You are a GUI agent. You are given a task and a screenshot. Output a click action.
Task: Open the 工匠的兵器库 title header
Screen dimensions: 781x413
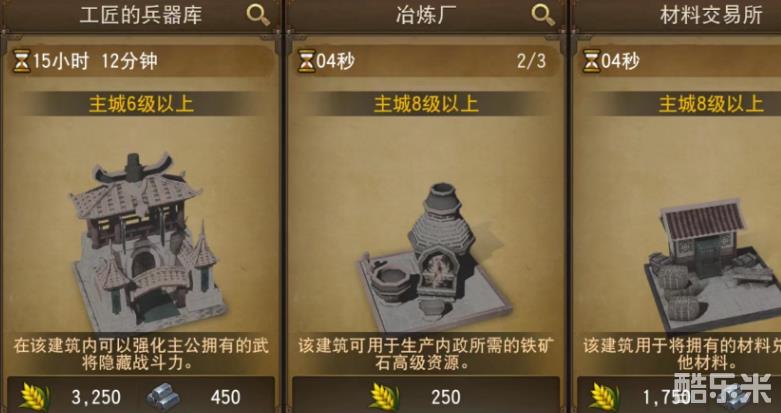tap(141, 15)
